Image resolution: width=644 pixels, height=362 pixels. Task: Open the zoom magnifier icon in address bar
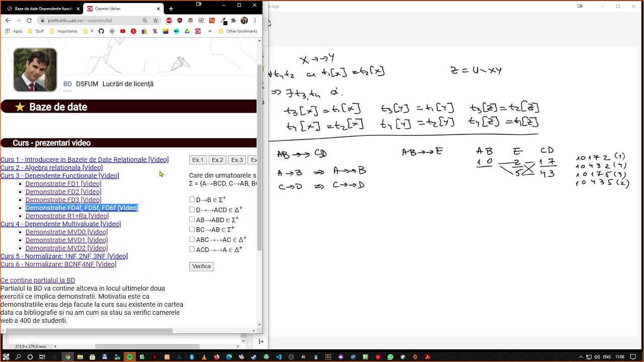coord(145,21)
